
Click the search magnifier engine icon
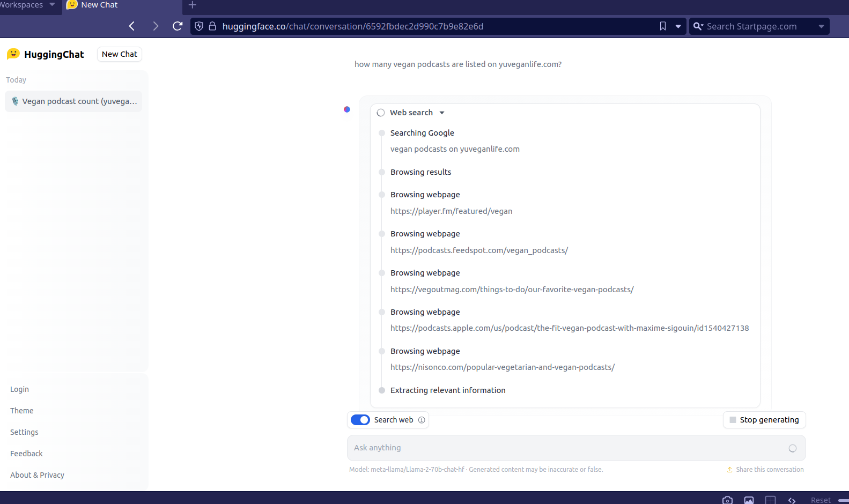tap(698, 26)
